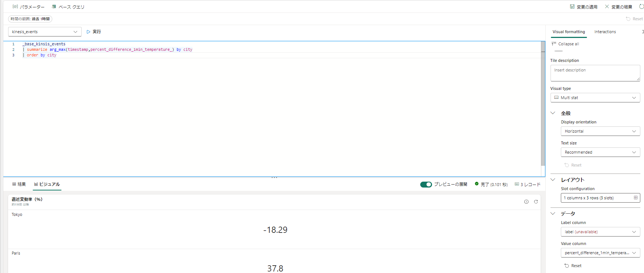Click the Tokyo label in preview
This screenshot has width=644, height=273.
coord(17,214)
